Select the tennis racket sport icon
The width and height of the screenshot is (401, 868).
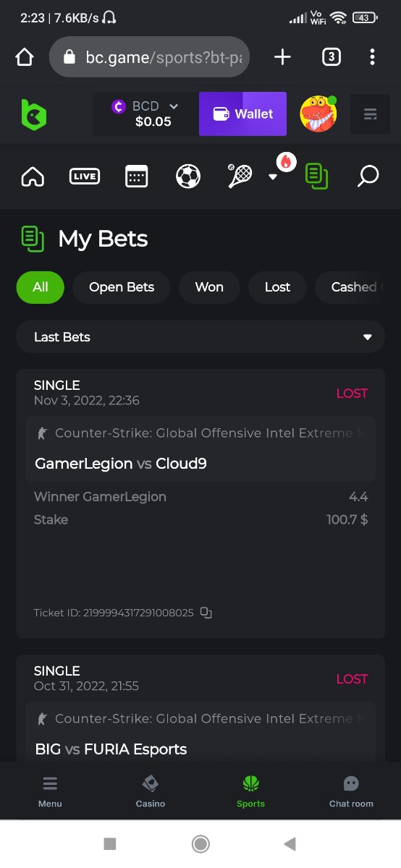[x=240, y=176]
